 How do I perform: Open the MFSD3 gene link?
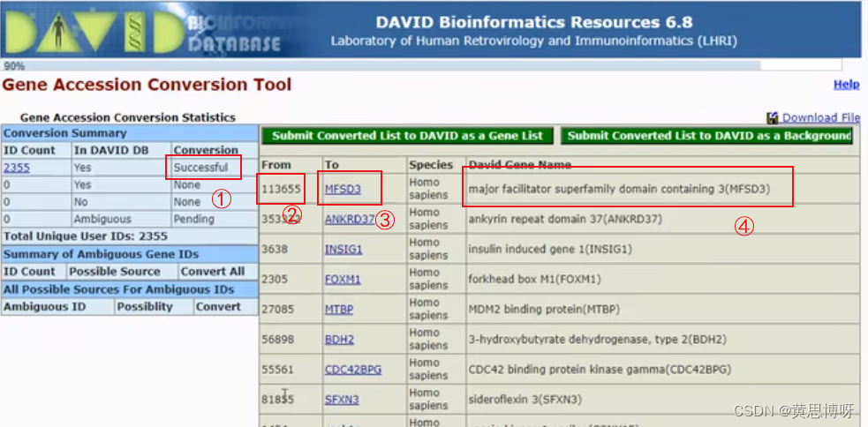(343, 189)
